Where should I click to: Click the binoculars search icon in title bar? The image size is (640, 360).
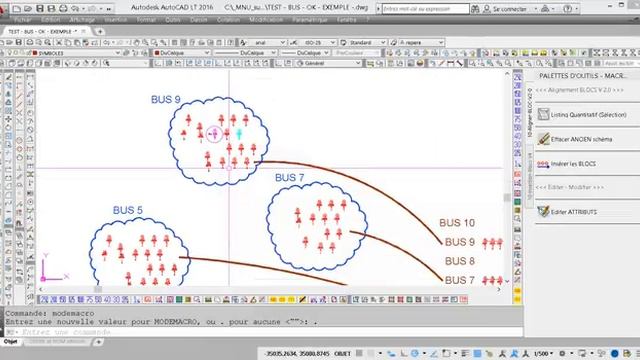tap(475, 9)
